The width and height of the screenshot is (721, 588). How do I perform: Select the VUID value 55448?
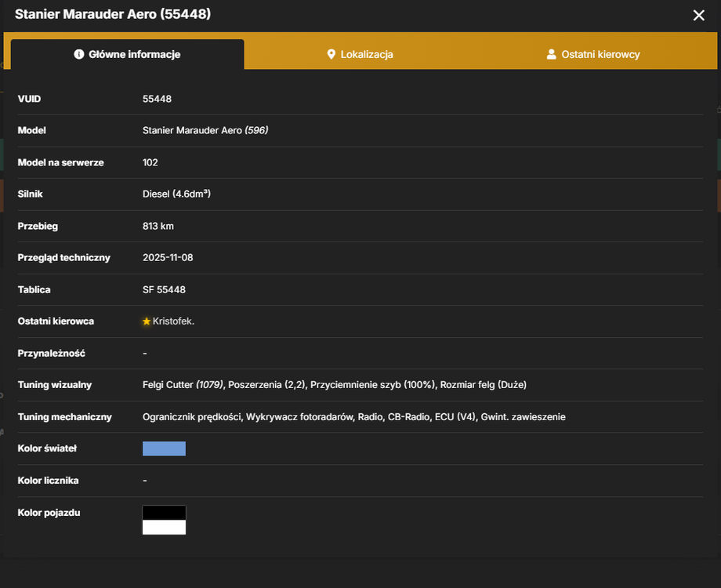click(x=157, y=99)
